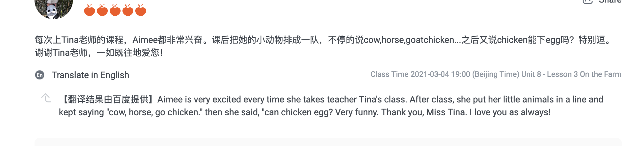Click the 翻译结果由百度提供 attribution text
The image size is (644, 146).
click(x=108, y=99)
